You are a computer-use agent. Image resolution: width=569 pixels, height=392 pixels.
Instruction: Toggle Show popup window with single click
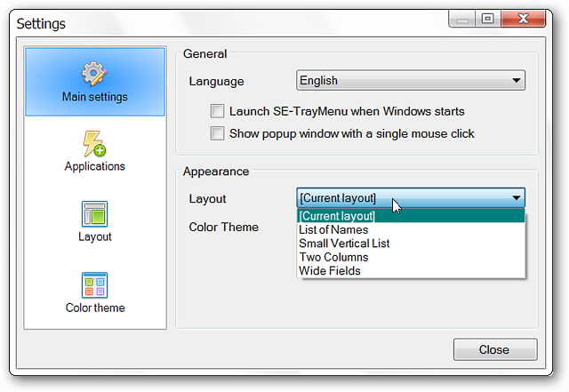pyautogui.click(x=217, y=133)
